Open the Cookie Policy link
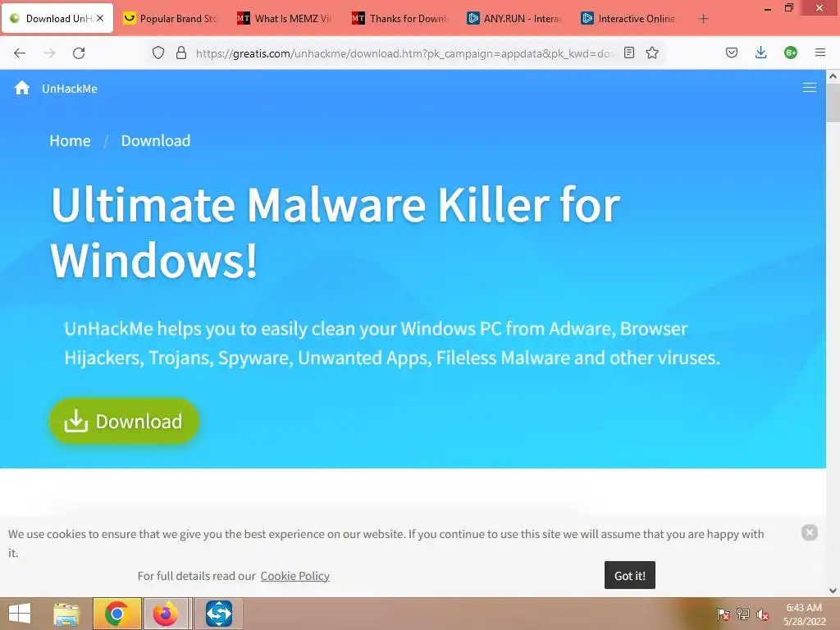 294,576
